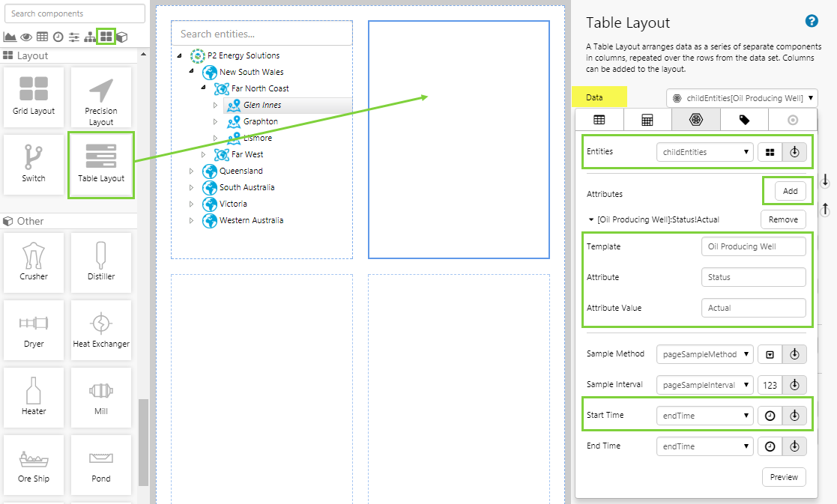
Task: Choose the Heat Exchanger component
Action: 101,330
